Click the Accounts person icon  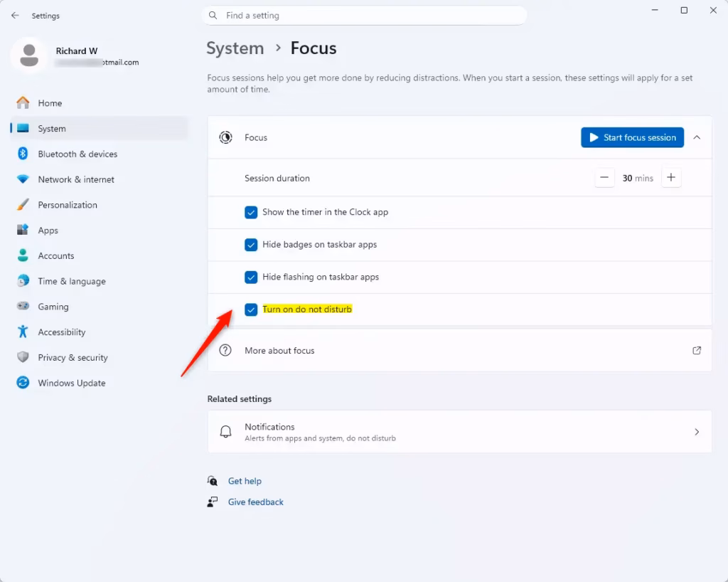point(23,255)
